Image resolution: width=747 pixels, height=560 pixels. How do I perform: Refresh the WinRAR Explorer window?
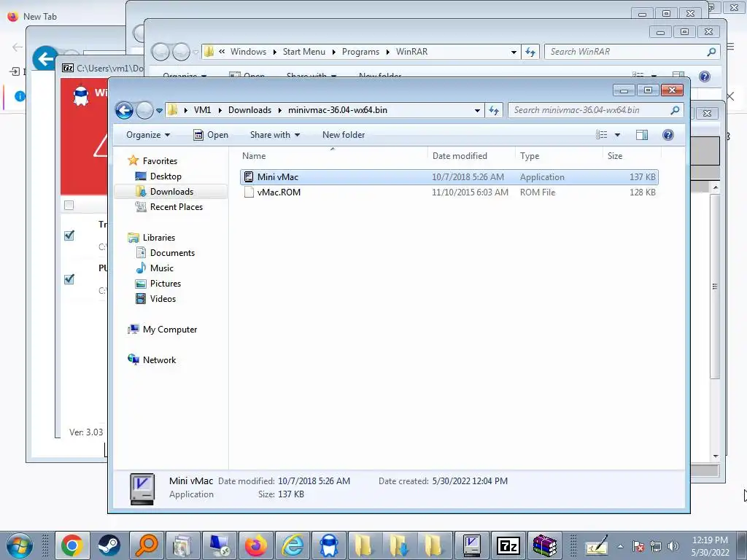tap(530, 52)
